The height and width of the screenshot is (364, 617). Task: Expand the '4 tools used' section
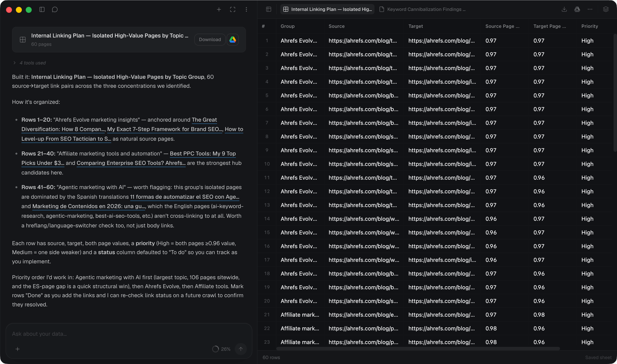pos(29,63)
